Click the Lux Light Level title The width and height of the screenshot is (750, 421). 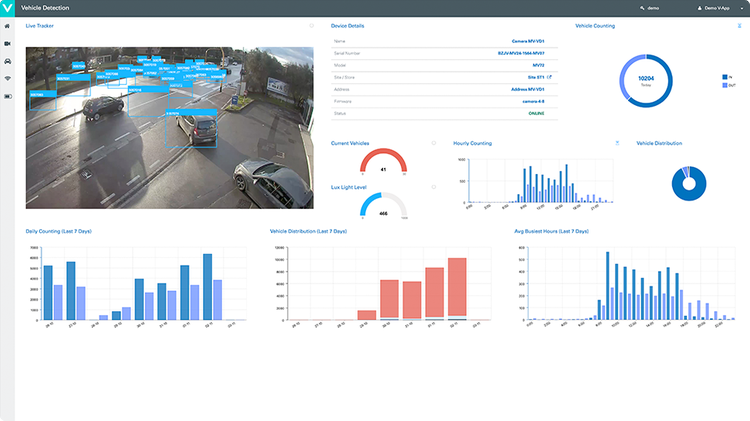click(x=349, y=187)
